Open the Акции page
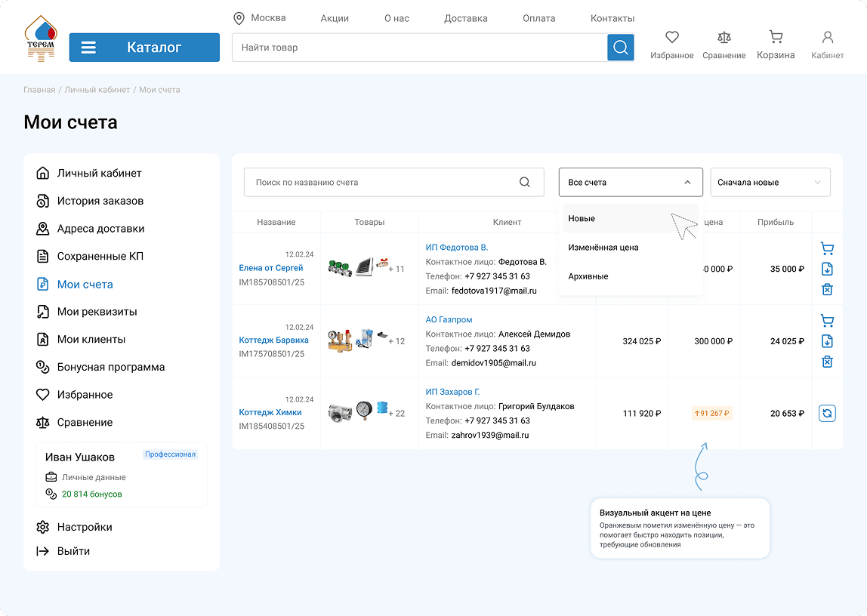The image size is (867, 616). coord(335,18)
